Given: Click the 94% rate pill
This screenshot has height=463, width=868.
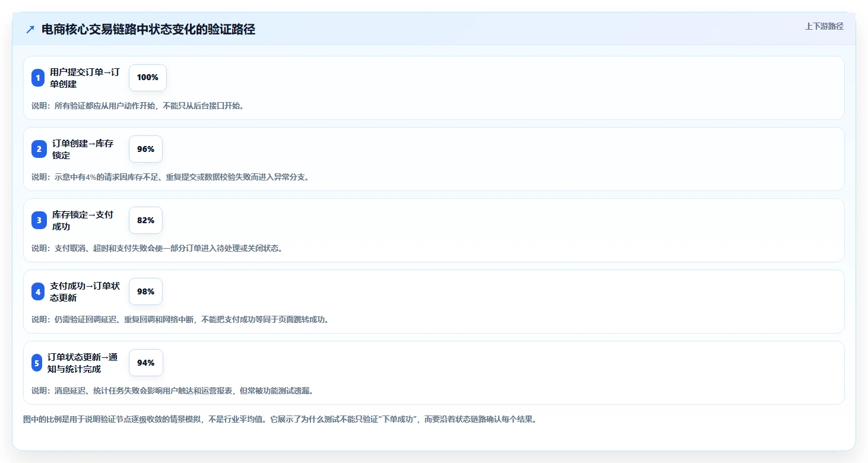Looking at the screenshot, I should [146, 363].
